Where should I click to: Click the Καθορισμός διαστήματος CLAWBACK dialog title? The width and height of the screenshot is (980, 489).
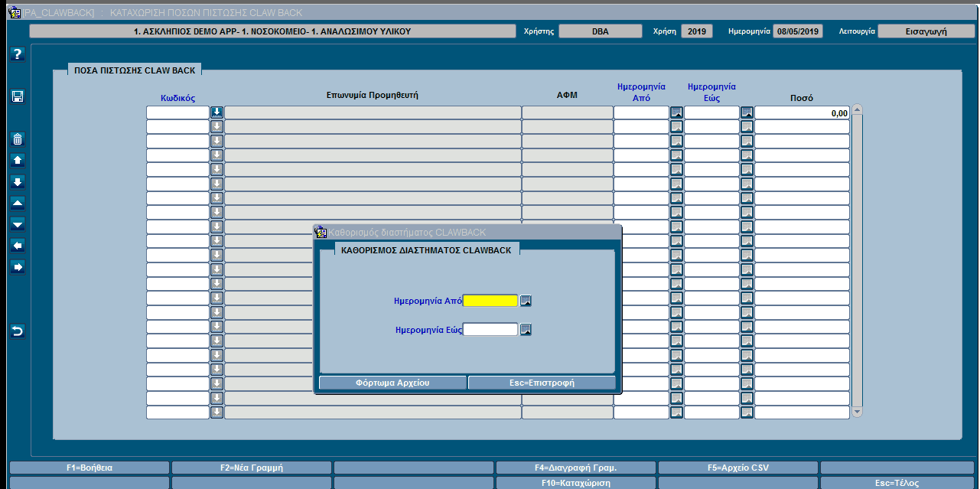coord(407,232)
